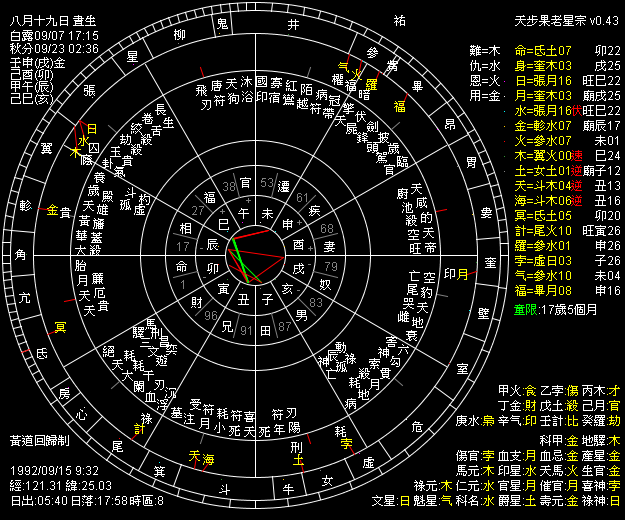Select the 田 palace cell at the bottom

(264, 327)
